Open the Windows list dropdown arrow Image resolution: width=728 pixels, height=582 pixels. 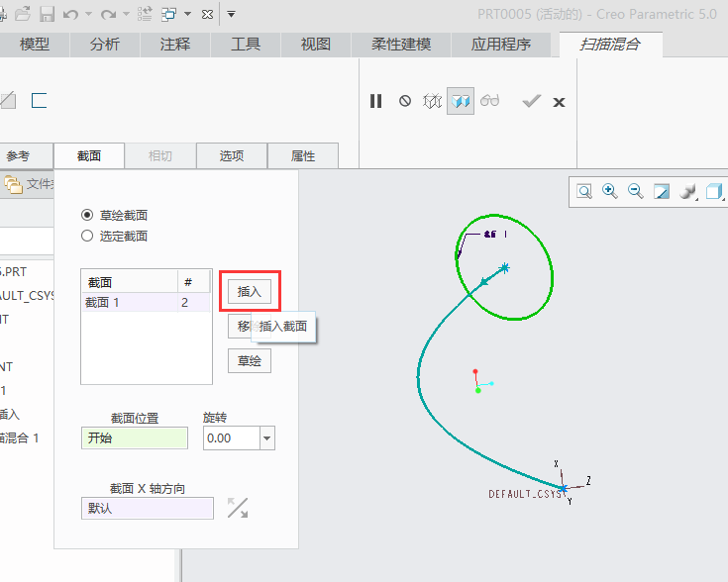pyautogui.click(x=187, y=15)
